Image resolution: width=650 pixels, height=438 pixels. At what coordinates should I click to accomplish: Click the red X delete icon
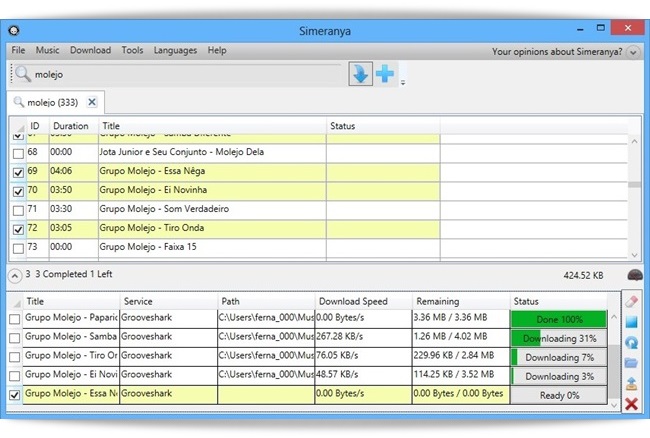coord(631,404)
